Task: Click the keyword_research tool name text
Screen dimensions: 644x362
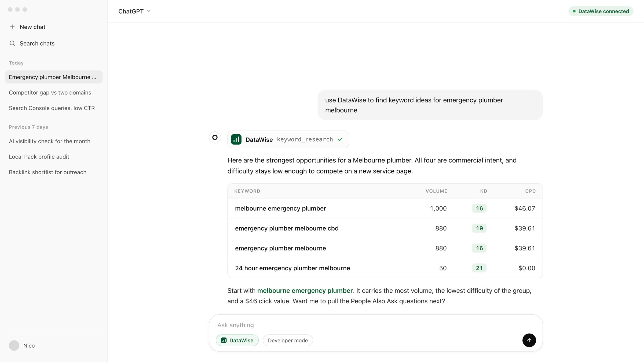Action: 305,139
